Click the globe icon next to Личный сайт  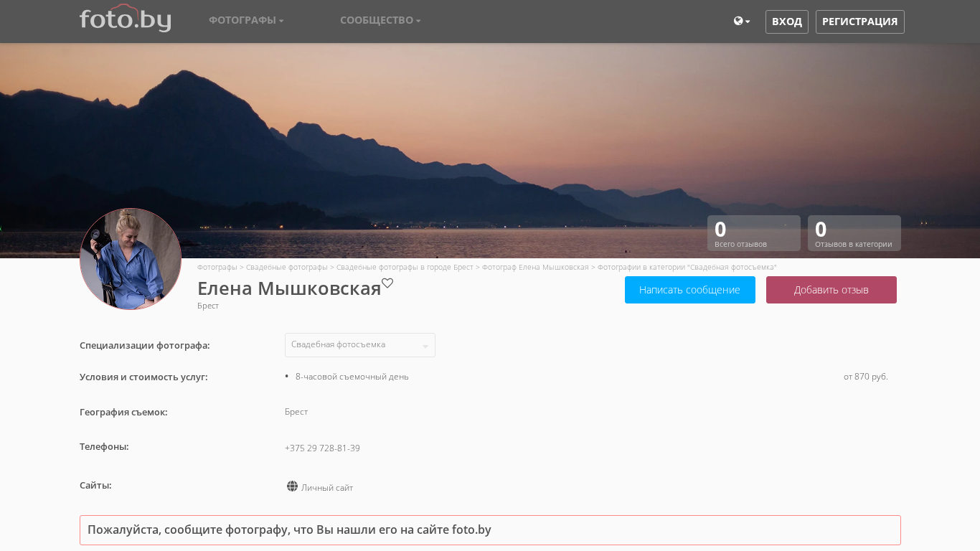point(292,486)
